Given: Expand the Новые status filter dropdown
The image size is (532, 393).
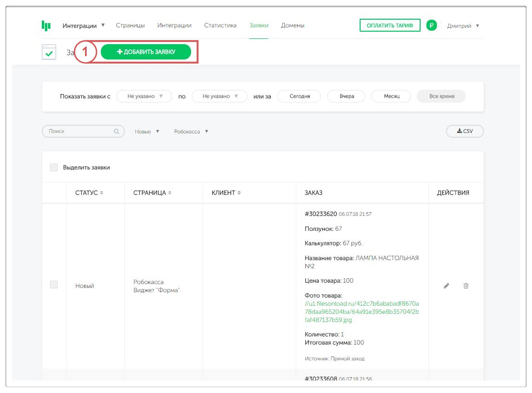Looking at the screenshot, I should coord(147,131).
